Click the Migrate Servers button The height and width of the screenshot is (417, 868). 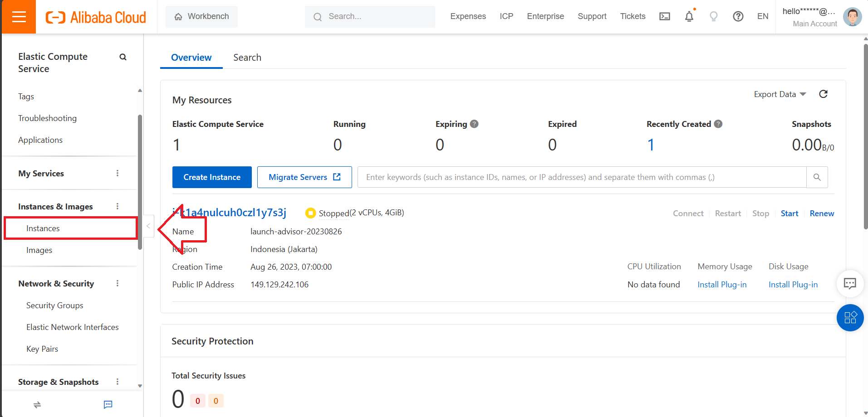(x=304, y=177)
